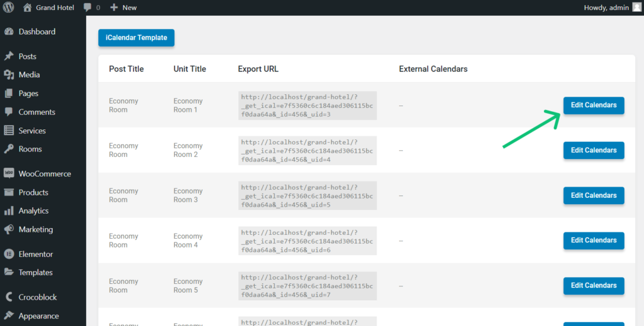Image resolution: width=644 pixels, height=326 pixels.
Task: Open the comments bubble icon in admin bar
Action: point(87,8)
